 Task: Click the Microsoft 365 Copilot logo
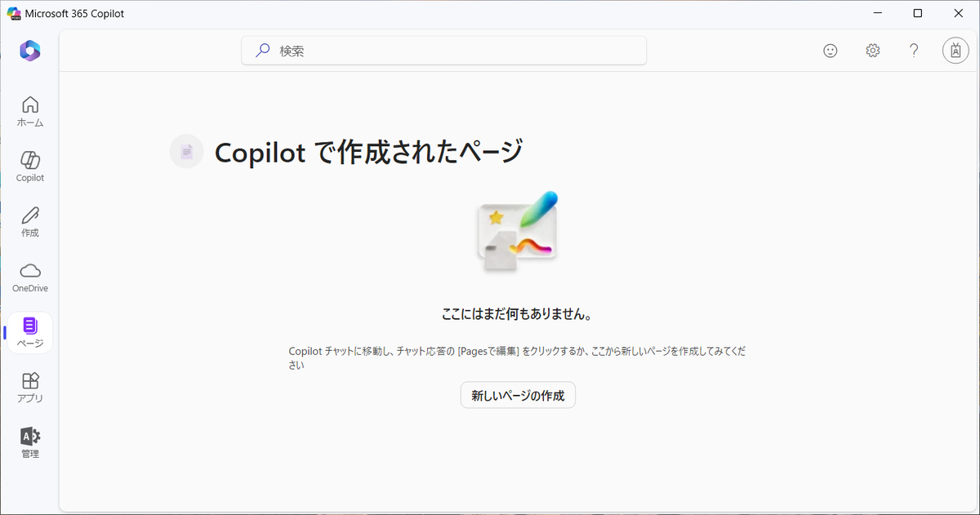[30, 51]
